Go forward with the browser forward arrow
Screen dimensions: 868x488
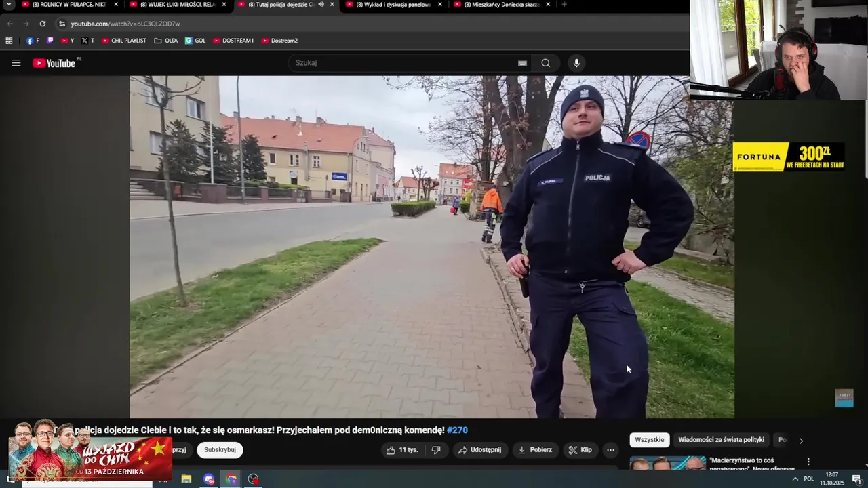click(26, 24)
